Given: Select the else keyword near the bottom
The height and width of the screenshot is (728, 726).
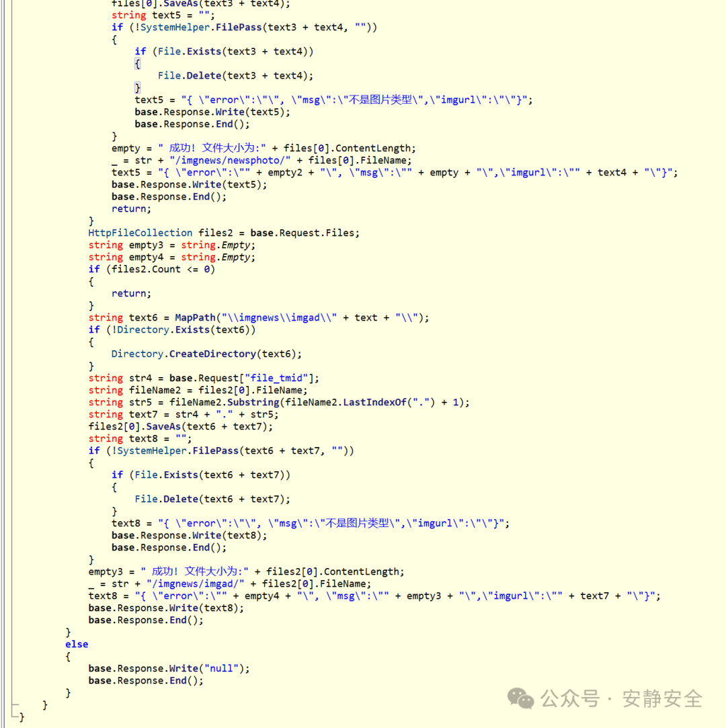Looking at the screenshot, I should point(76,644).
